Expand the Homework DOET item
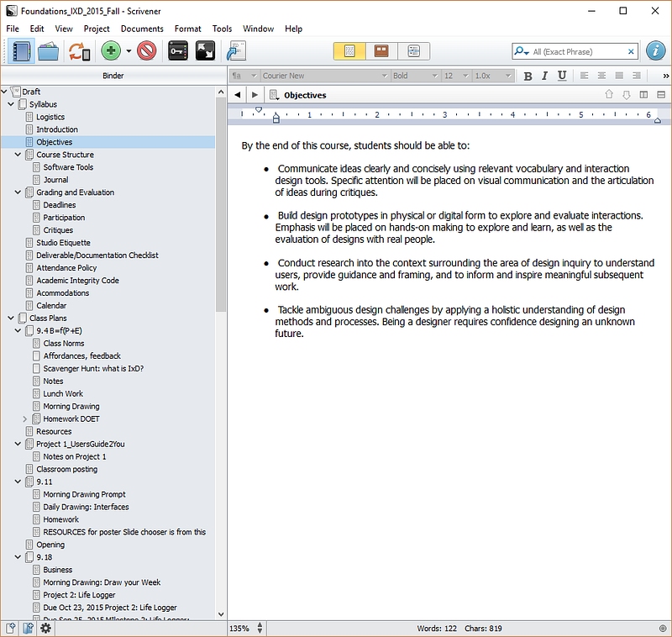 (25, 419)
